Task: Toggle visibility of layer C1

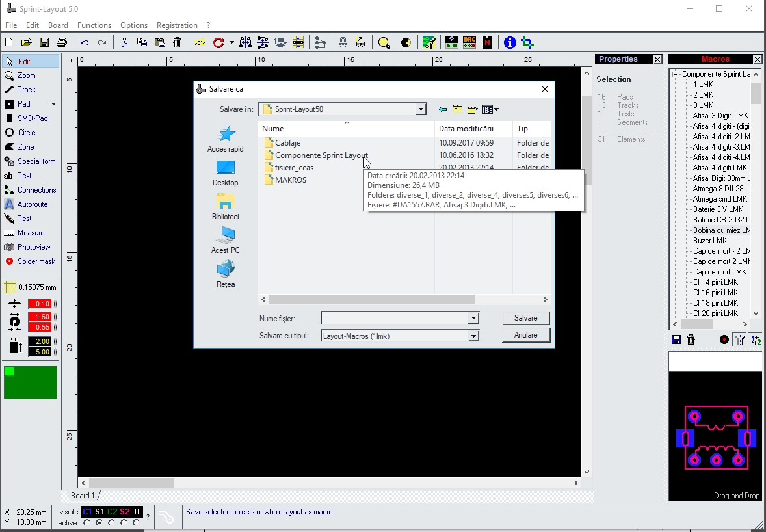Action: [x=87, y=512]
